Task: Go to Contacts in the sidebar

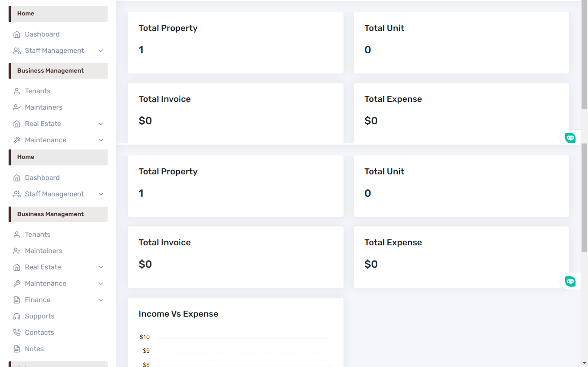Action: click(39, 332)
